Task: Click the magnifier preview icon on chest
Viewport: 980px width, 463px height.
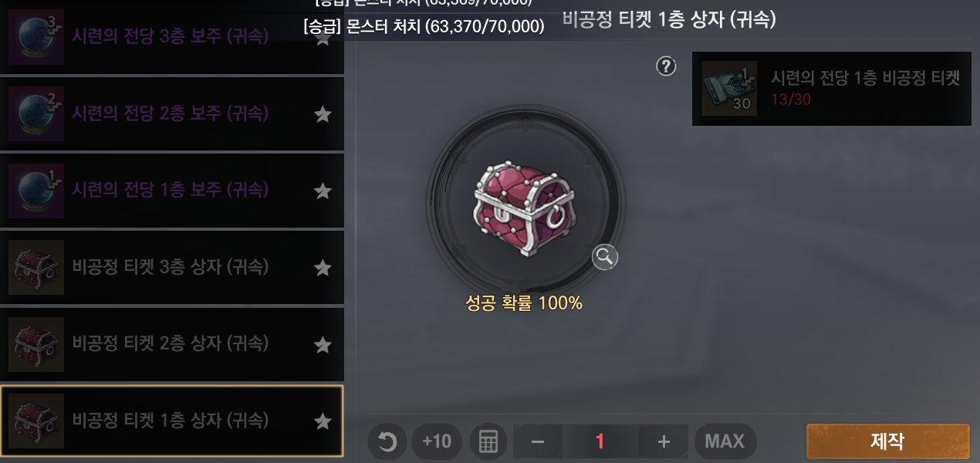Action: tap(605, 257)
